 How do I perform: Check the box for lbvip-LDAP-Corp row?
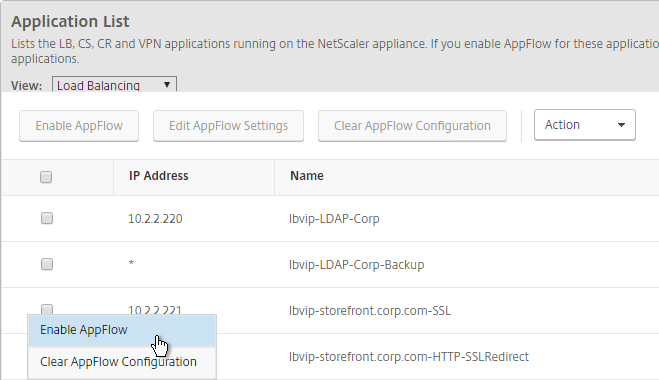click(47, 218)
